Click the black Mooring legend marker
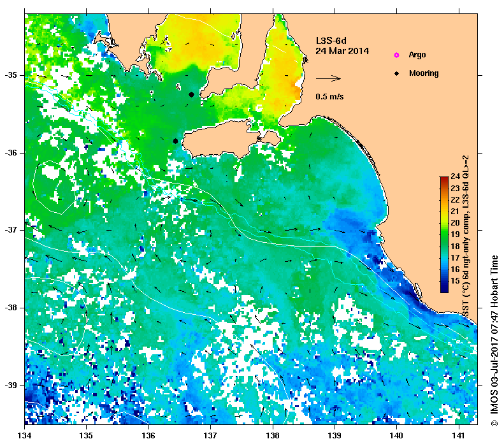This screenshot has width=504, height=446. click(397, 73)
